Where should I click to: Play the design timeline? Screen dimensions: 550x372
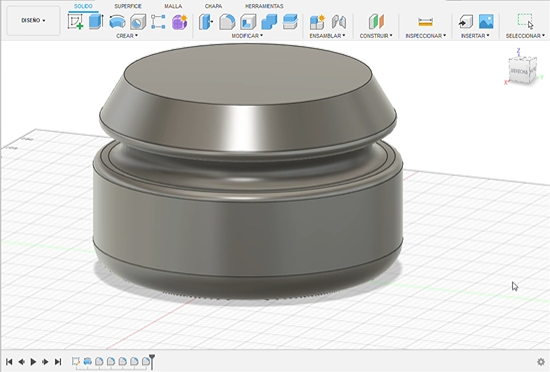[x=33, y=361]
